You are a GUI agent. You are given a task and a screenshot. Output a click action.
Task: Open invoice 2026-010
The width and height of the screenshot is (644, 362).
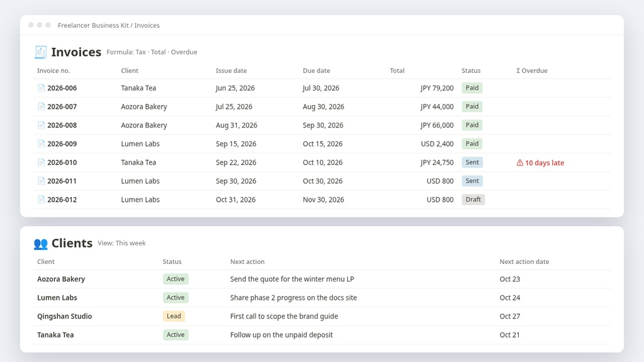click(62, 163)
